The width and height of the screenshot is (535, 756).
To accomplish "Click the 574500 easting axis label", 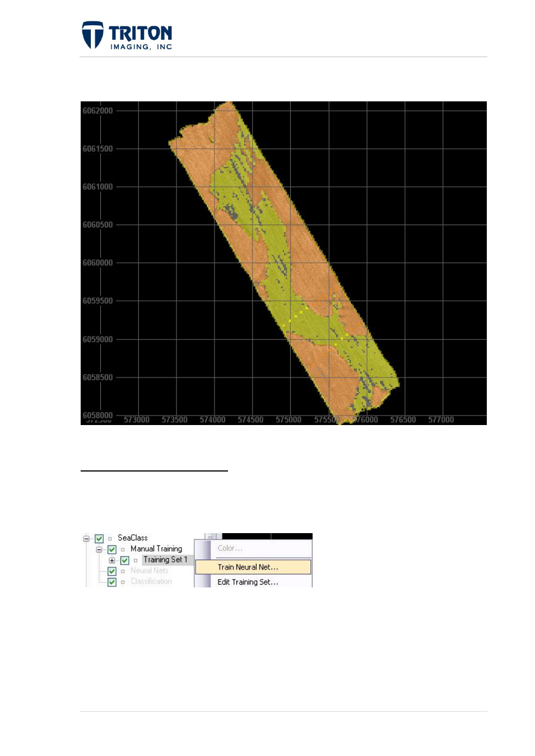I will (x=250, y=420).
